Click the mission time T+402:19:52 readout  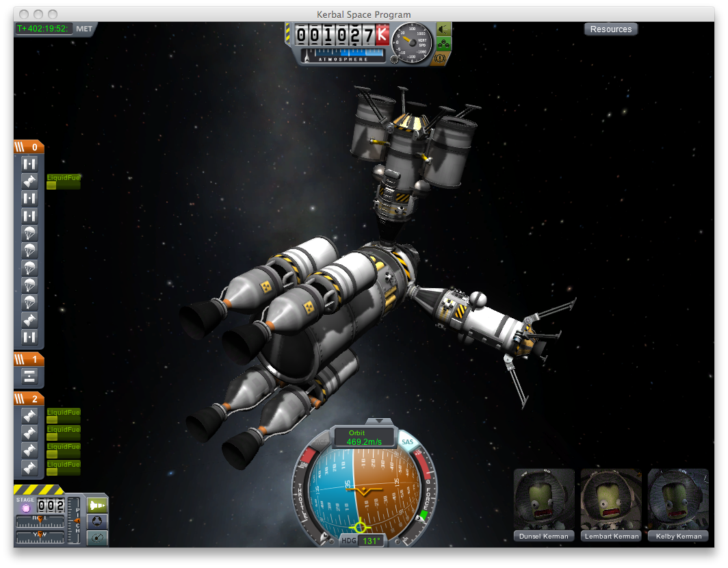point(42,29)
